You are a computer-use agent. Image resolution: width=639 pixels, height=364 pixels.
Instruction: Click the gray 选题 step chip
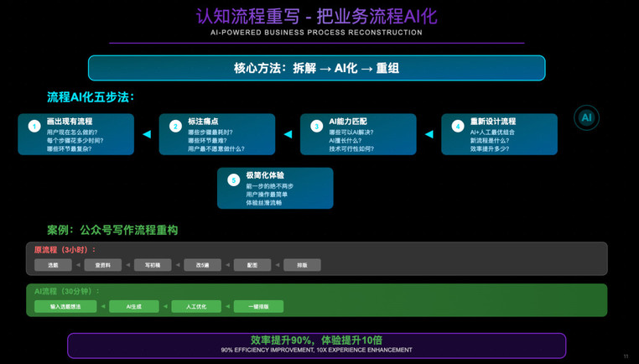coord(53,265)
